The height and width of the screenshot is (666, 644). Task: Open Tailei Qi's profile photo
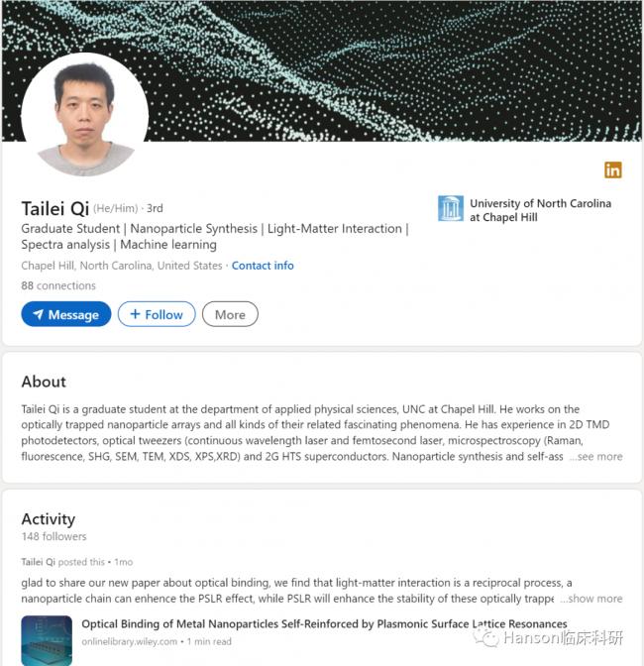(x=85, y=116)
